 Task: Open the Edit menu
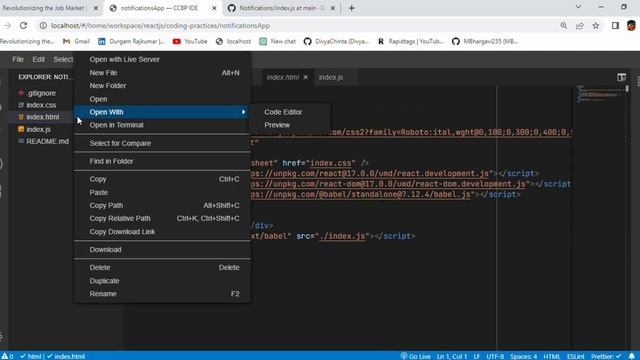(38, 60)
